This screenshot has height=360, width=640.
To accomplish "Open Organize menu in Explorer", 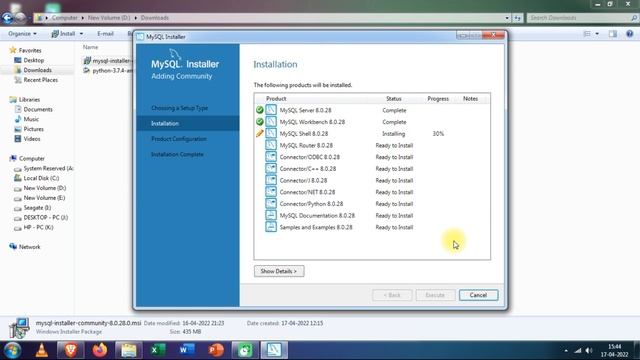I will pos(22,33).
